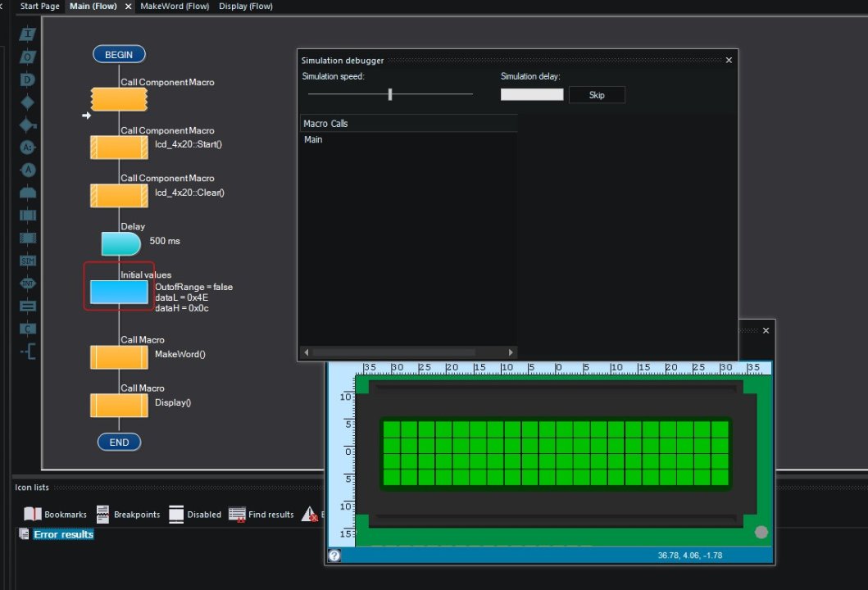Pick the Connection Point 'A:' icon
This screenshot has height=590, width=868.
[x=28, y=147]
